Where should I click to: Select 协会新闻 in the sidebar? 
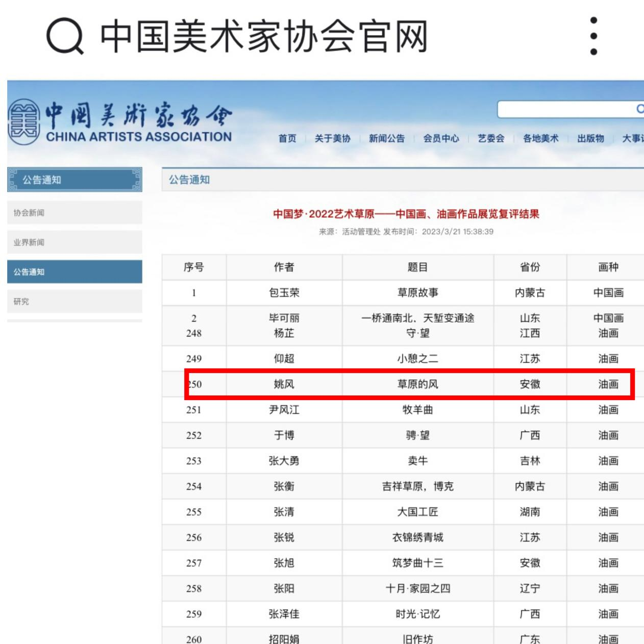click(x=75, y=213)
